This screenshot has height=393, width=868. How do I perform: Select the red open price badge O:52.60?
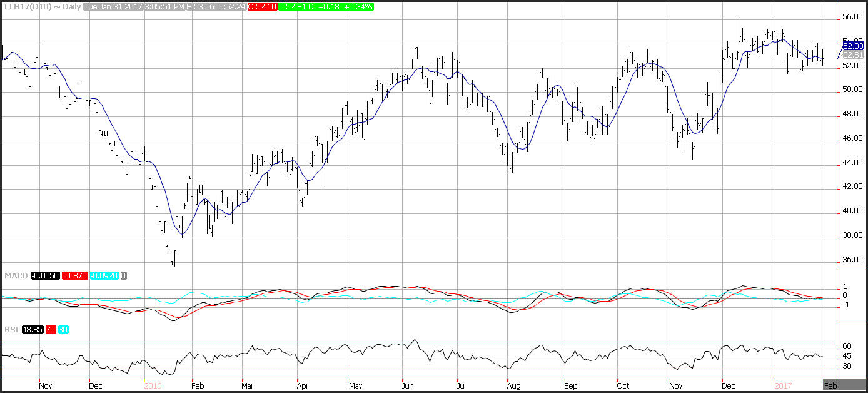tap(262, 7)
